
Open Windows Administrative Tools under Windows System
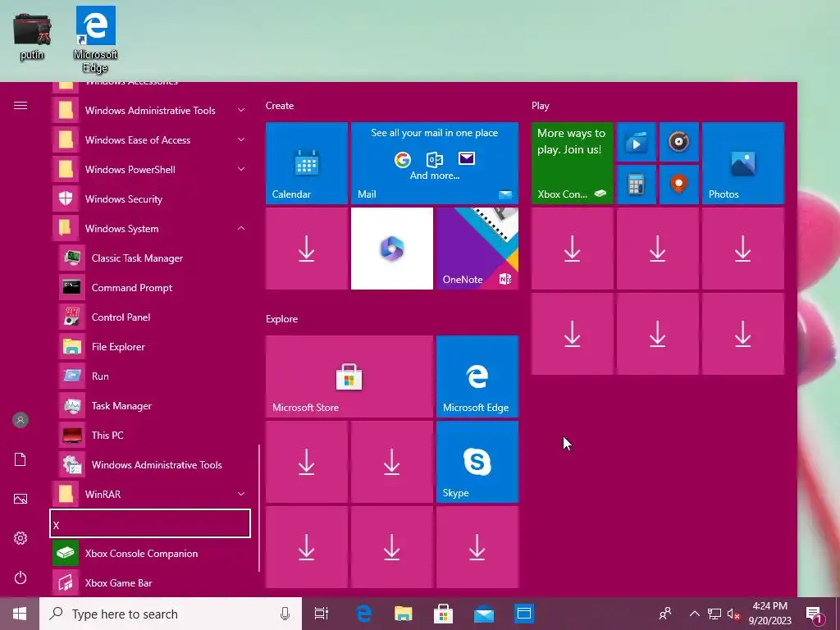[x=154, y=464]
